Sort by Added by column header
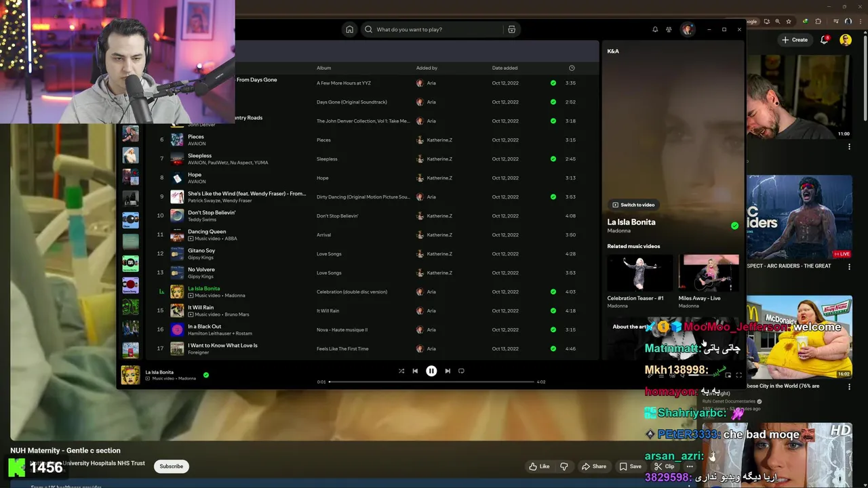 point(427,68)
